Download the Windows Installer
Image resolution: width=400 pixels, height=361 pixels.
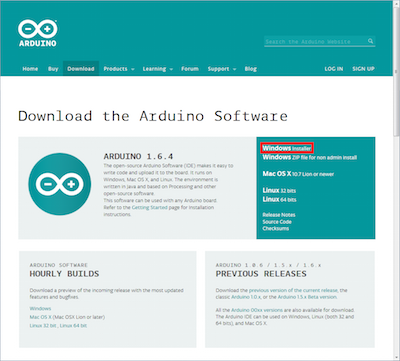tap(287, 148)
